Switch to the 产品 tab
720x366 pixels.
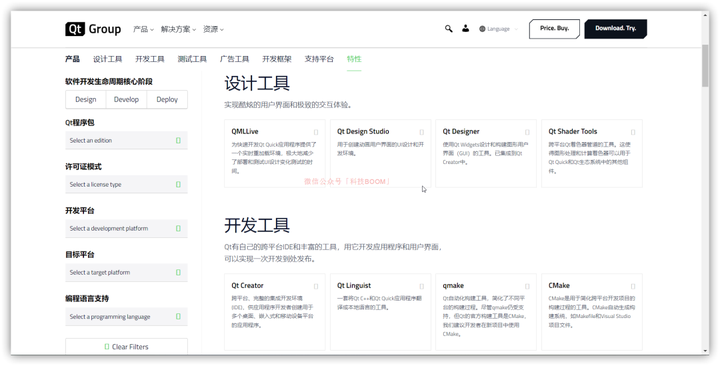(73, 59)
